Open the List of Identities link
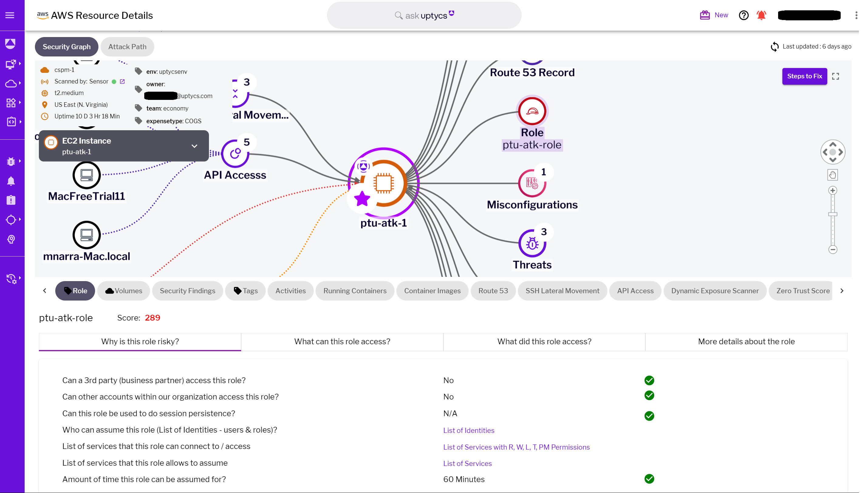Image resolution: width=868 pixels, height=493 pixels. [469, 430]
